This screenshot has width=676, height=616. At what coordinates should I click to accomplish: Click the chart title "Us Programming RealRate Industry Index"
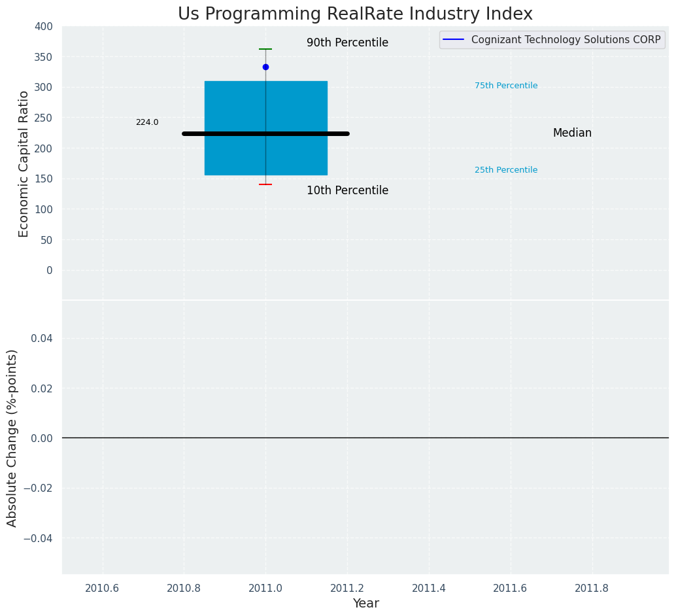[355, 14]
